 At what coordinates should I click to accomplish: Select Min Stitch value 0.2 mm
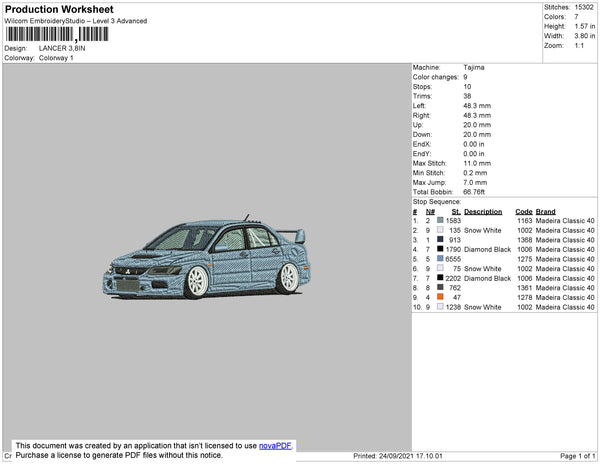click(x=475, y=173)
